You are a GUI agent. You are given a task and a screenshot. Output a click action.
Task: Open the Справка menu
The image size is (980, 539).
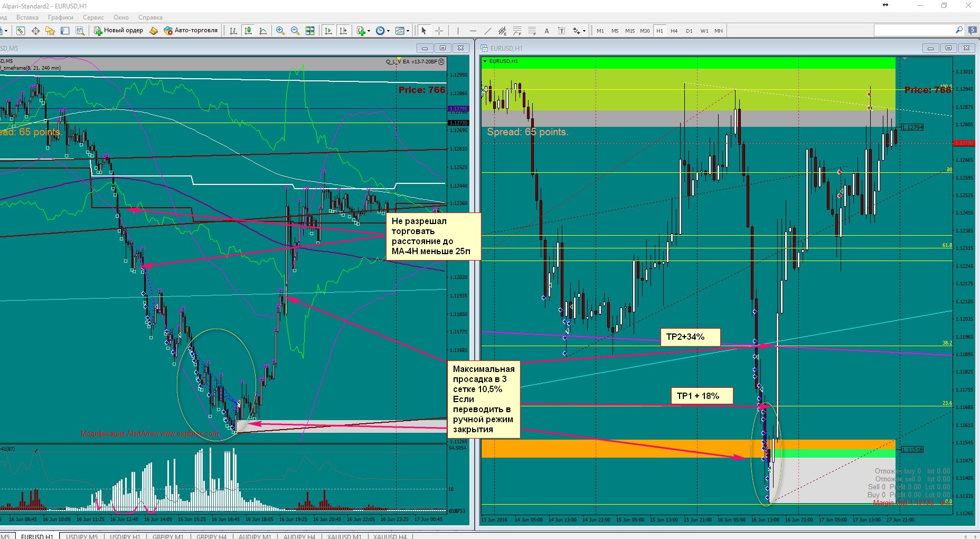150,17
